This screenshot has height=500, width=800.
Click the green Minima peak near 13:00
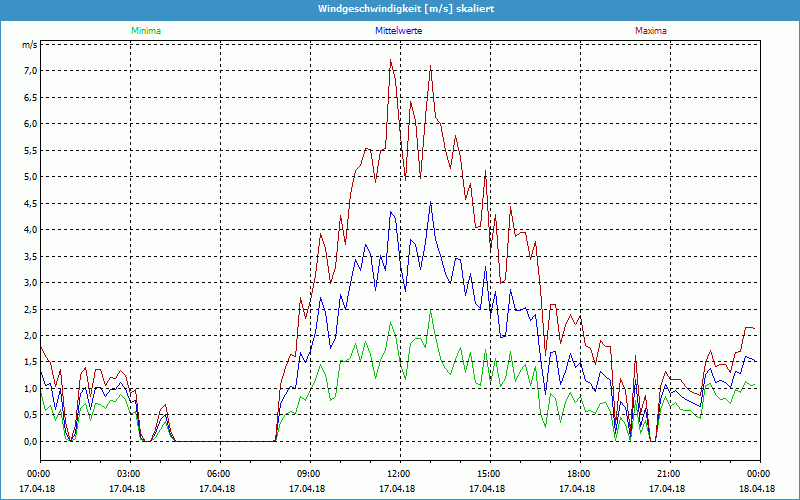point(431,311)
